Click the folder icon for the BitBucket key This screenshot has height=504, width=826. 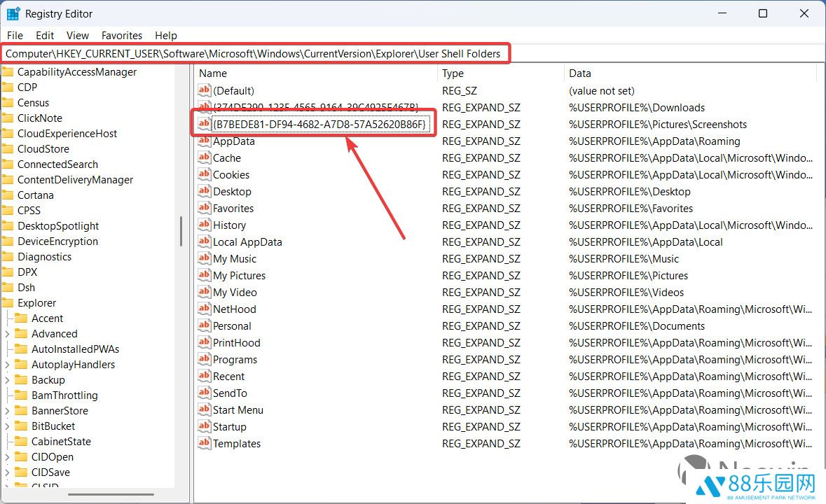22,426
